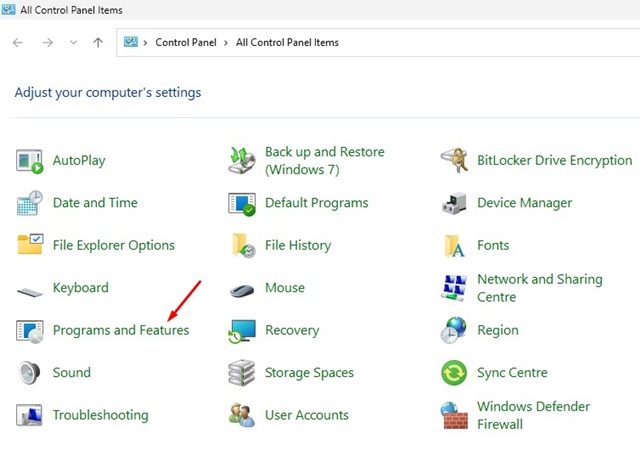Click the Sync Centre green icon
This screenshot has height=467, width=640.
coord(454,373)
